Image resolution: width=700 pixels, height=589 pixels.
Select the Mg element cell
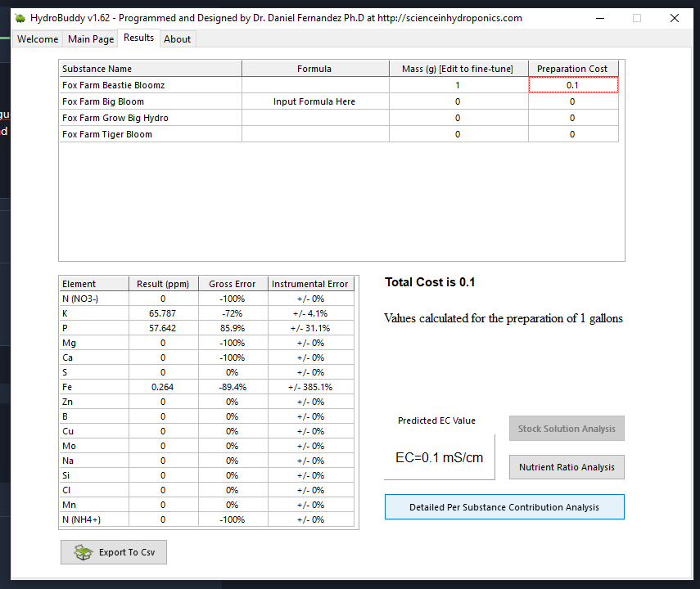94,343
